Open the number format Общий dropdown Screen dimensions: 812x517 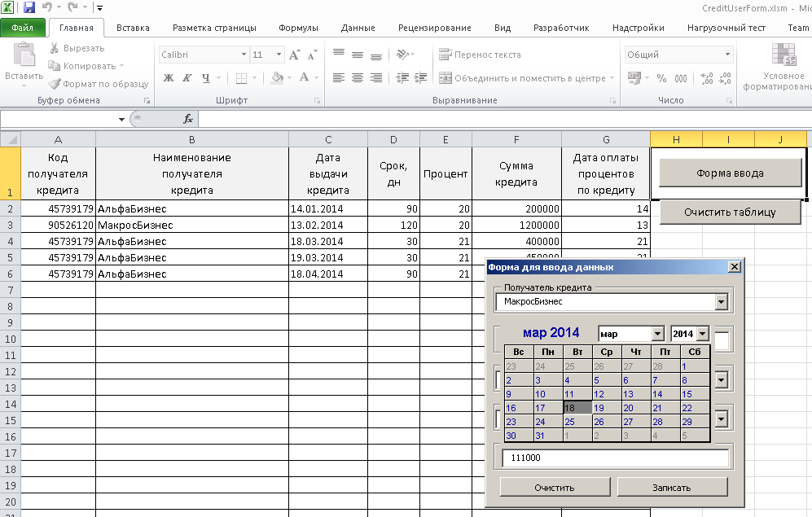tap(727, 55)
